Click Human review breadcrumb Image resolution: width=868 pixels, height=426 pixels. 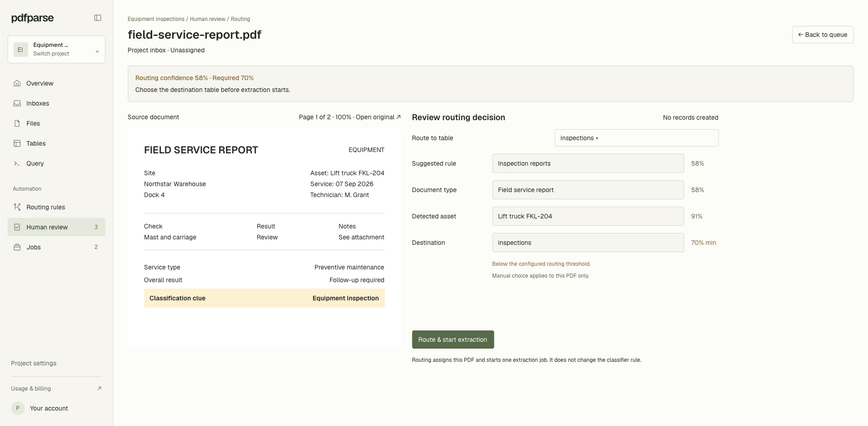(208, 19)
